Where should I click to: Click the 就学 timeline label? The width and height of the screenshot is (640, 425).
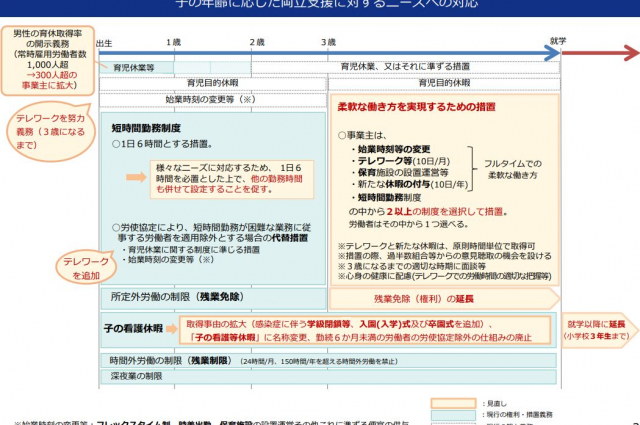click(558, 41)
